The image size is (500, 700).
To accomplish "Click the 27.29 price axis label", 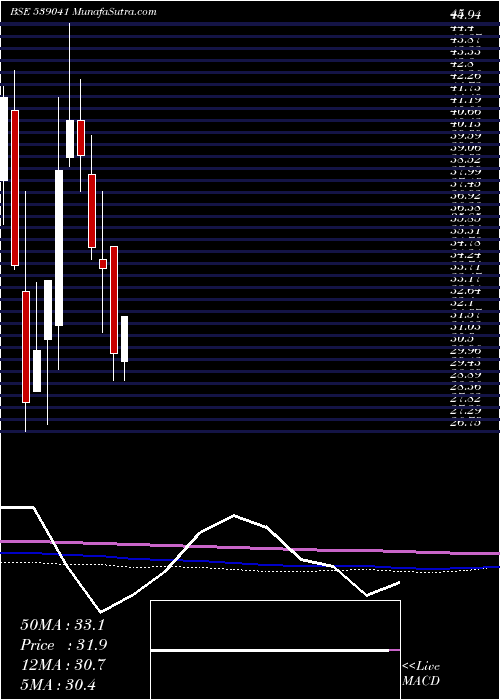I will click(x=466, y=411).
